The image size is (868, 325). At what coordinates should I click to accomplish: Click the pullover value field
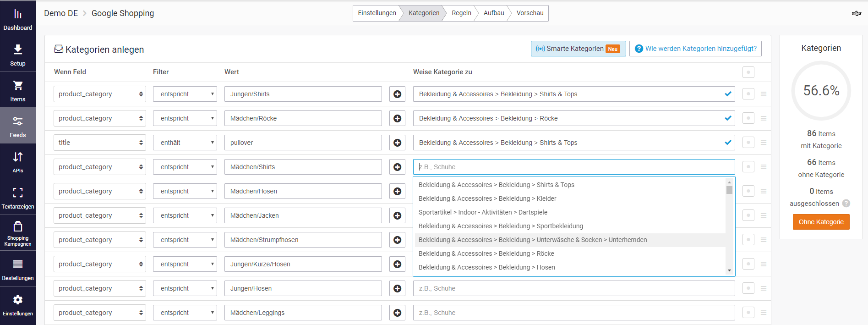point(303,143)
